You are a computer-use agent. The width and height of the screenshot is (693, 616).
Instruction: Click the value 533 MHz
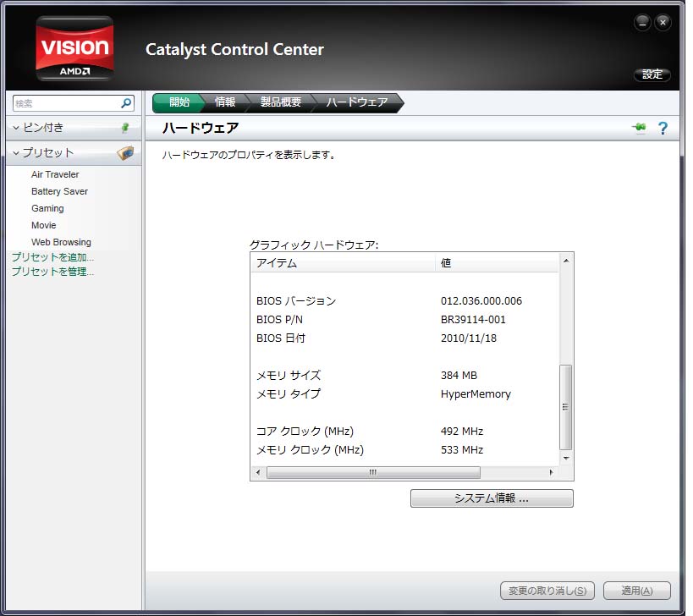[462, 449]
